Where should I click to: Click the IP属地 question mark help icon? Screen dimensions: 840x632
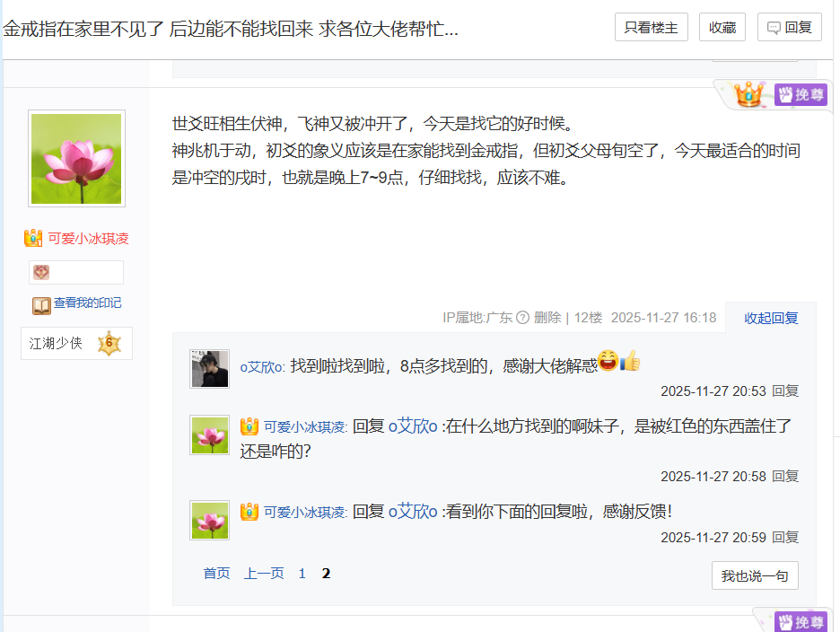(x=522, y=317)
